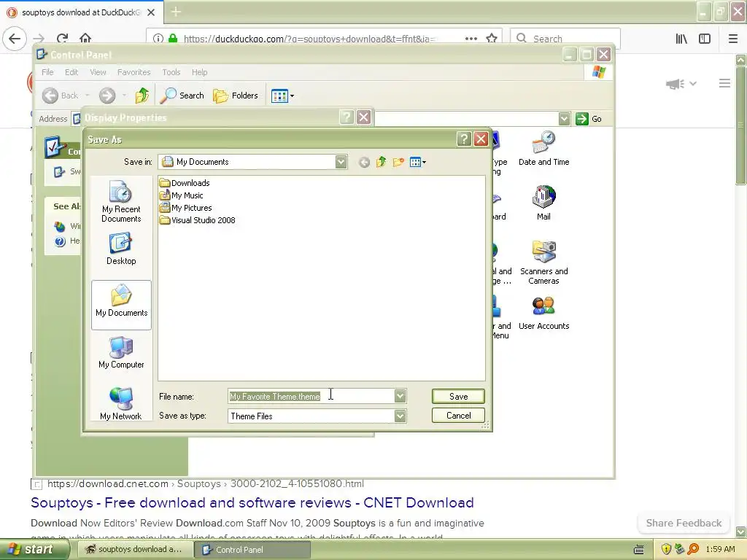Image resolution: width=747 pixels, height=560 pixels.
Task: Select My Computer in places bar
Action: tap(121, 353)
